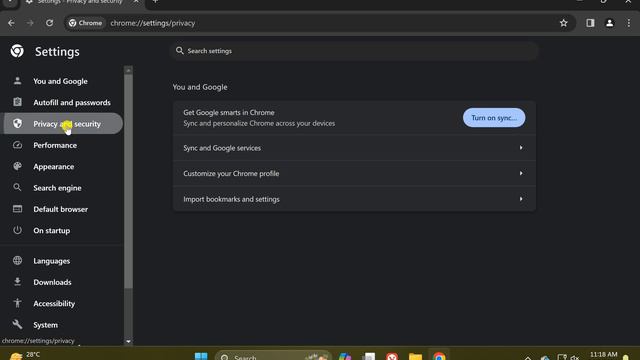This screenshot has height=360, width=640.
Task: Click the On startup power icon
Action: pyautogui.click(x=17, y=230)
